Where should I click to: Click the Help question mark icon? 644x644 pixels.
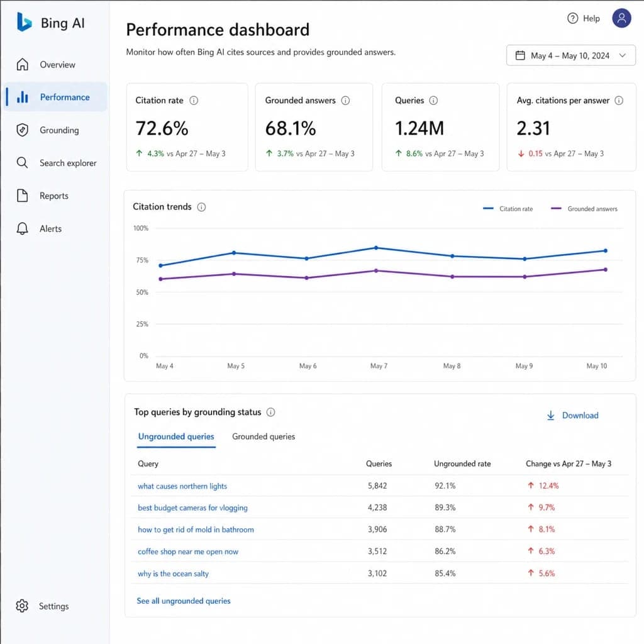[572, 18]
